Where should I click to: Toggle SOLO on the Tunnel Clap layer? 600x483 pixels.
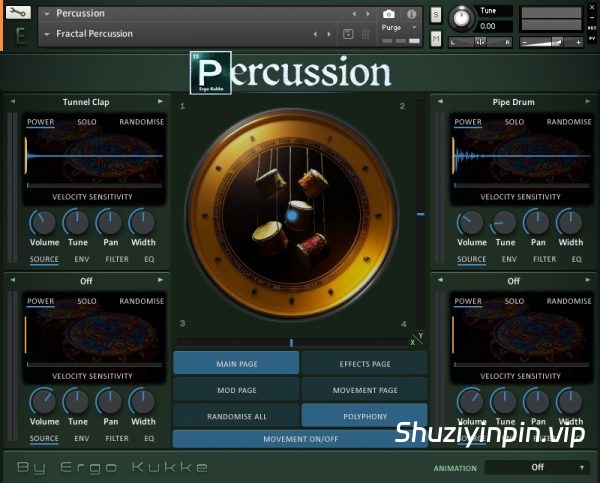click(x=87, y=122)
